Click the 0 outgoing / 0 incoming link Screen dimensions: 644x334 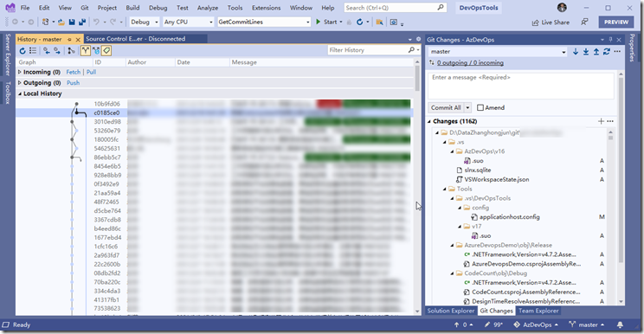[470, 63]
